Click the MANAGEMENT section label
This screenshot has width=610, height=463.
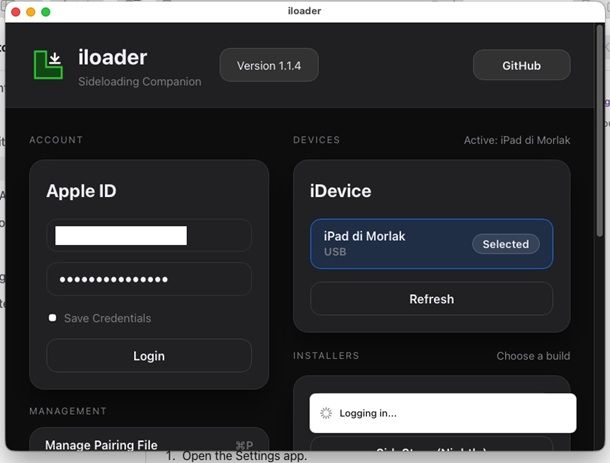68,411
